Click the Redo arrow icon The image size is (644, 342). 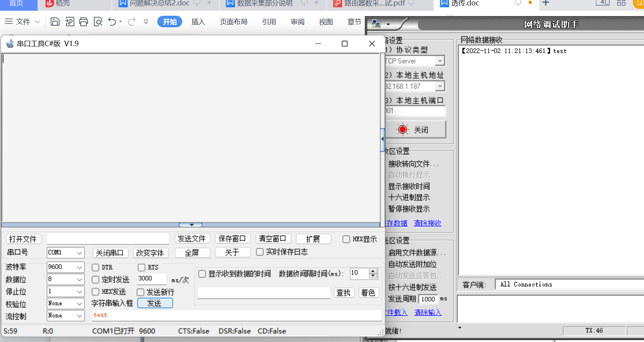coord(131,22)
